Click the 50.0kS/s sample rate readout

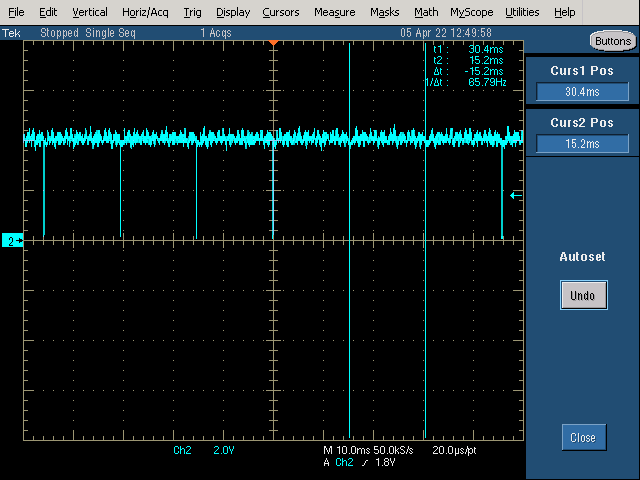[393, 450]
